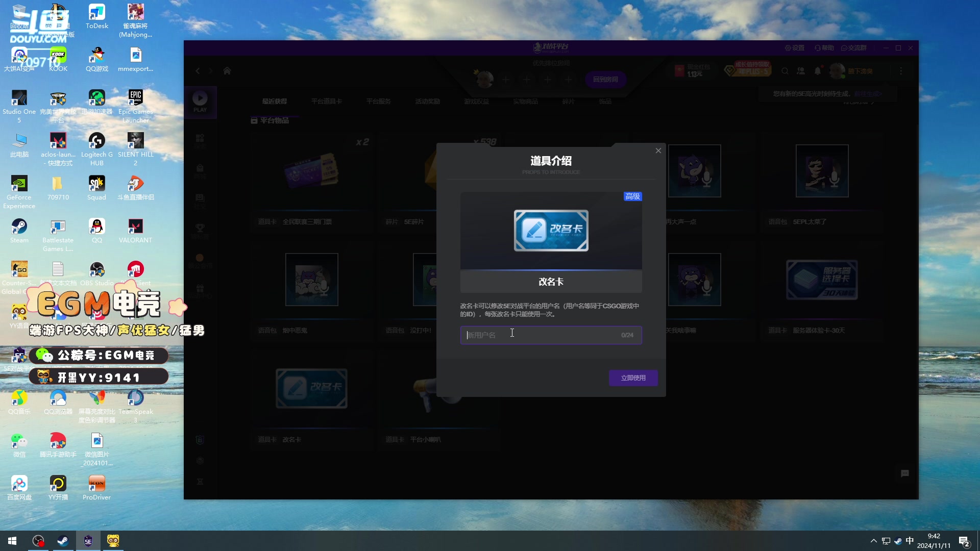
Task: Toggle the 中 input method indicator
Action: click(x=910, y=541)
